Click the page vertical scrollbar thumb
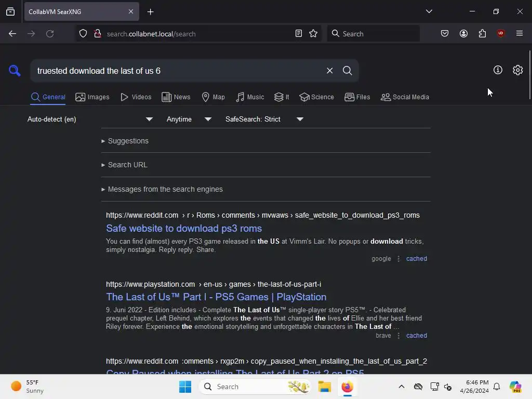Screen dimensions: 532x399 tap(529, 75)
